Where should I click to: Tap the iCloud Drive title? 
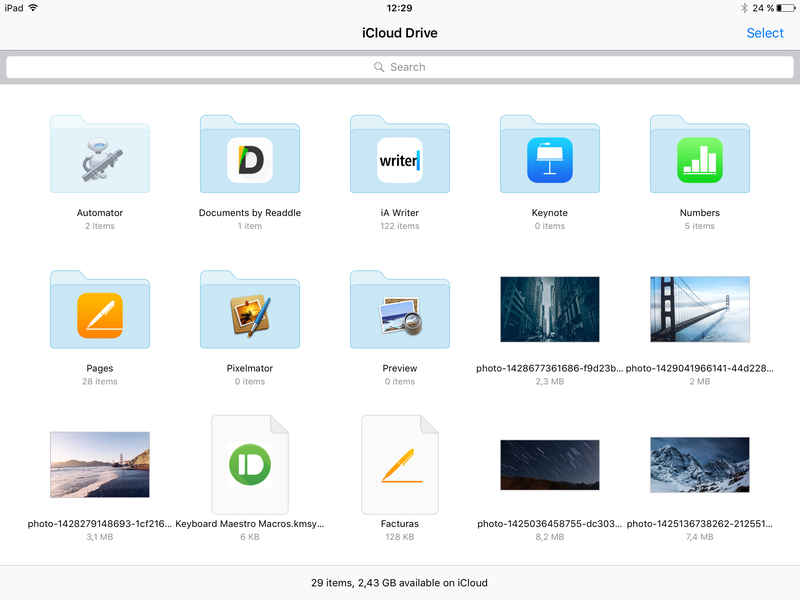400,33
